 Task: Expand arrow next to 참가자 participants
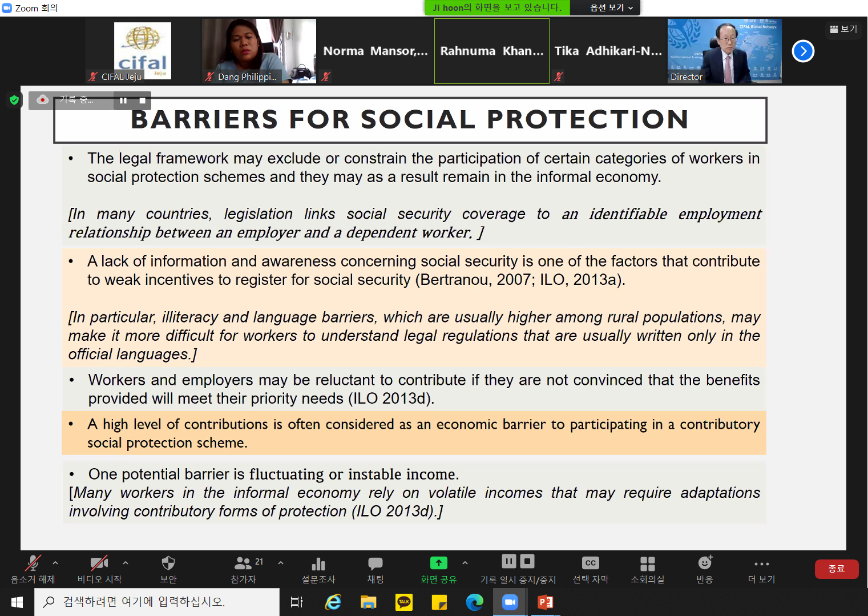[281, 563]
